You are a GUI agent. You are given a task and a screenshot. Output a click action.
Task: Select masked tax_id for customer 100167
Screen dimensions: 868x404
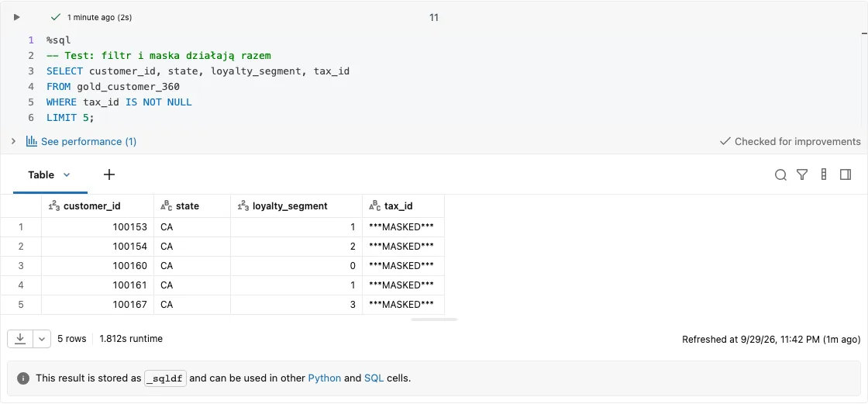point(403,305)
